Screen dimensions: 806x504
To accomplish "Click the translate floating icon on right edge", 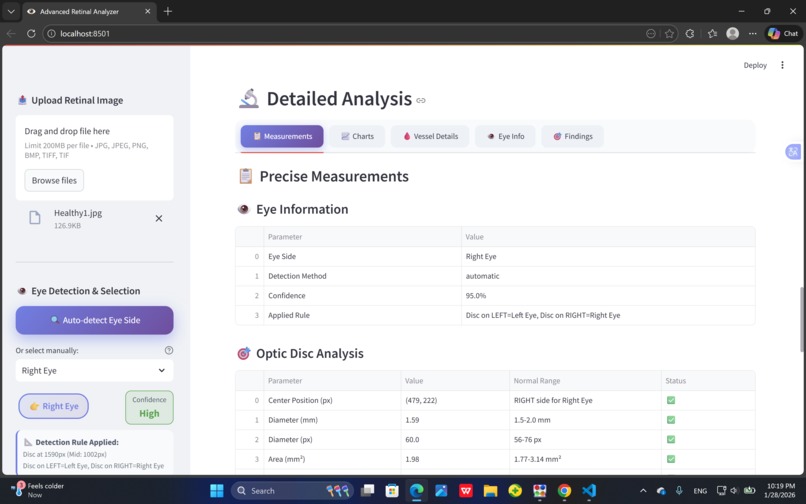I will coord(793,152).
